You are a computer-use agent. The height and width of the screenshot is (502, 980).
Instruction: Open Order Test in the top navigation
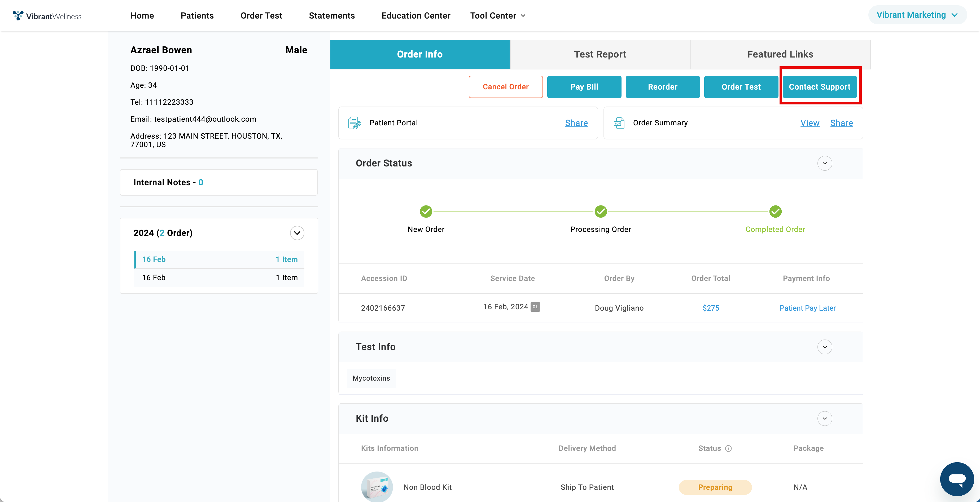click(x=261, y=16)
